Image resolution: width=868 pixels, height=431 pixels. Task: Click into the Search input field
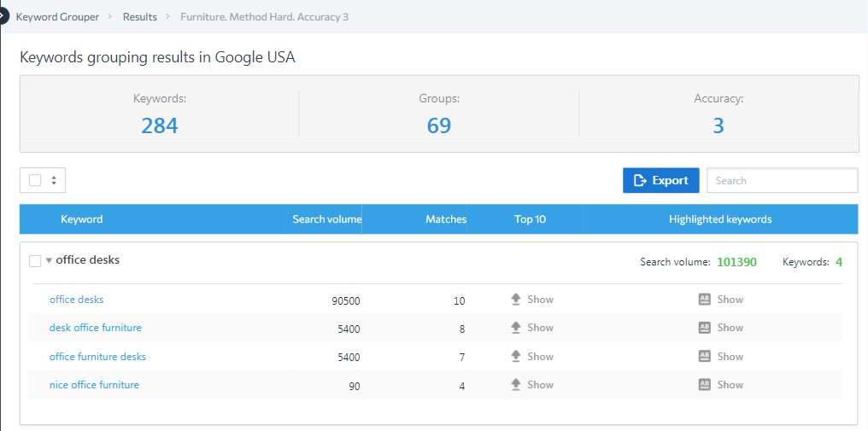click(782, 180)
